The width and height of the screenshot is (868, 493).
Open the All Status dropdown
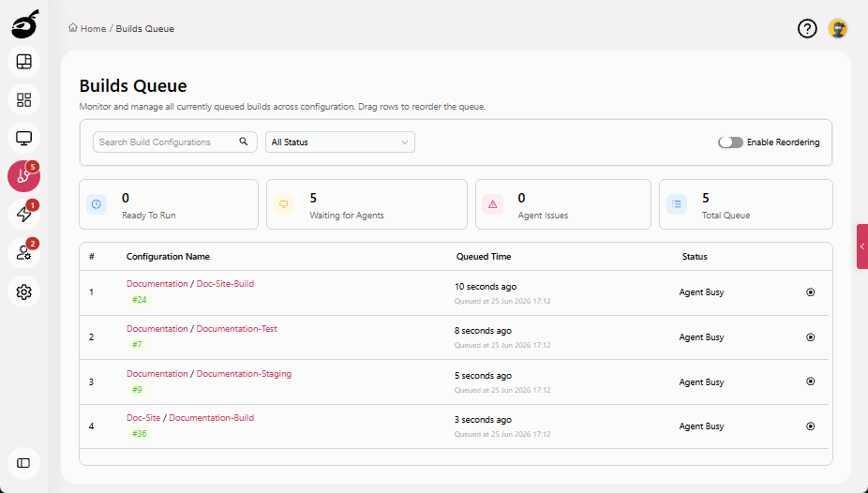point(340,142)
